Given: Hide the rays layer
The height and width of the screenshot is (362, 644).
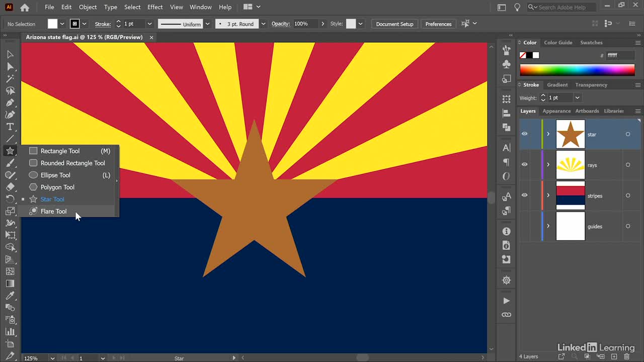Looking at the screenshot, I should tap(524, 165).
